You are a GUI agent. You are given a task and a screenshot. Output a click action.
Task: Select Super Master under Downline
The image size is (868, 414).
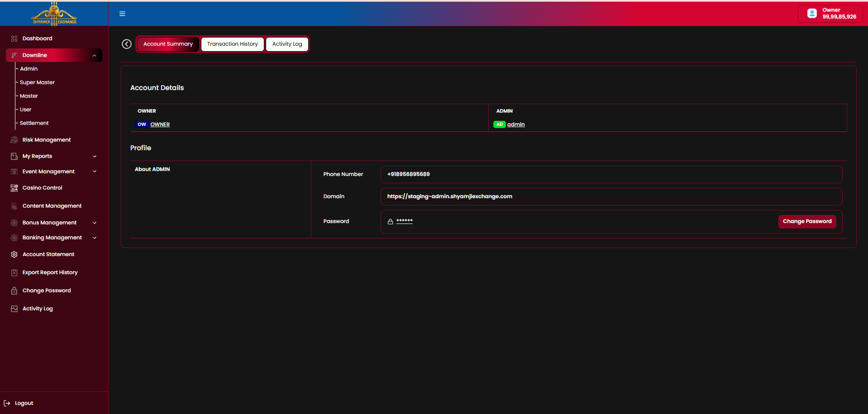[37, 82]
